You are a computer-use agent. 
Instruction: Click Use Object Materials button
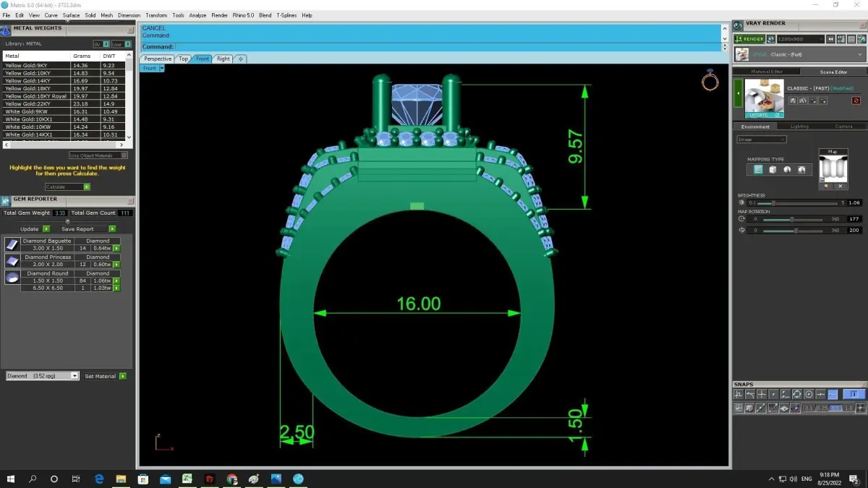pos(98,155)
